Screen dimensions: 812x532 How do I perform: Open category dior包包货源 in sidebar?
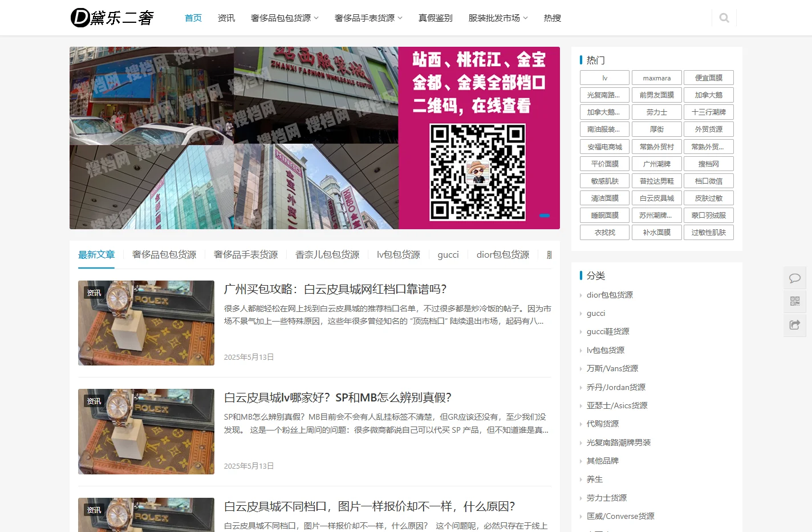[610, 295]
